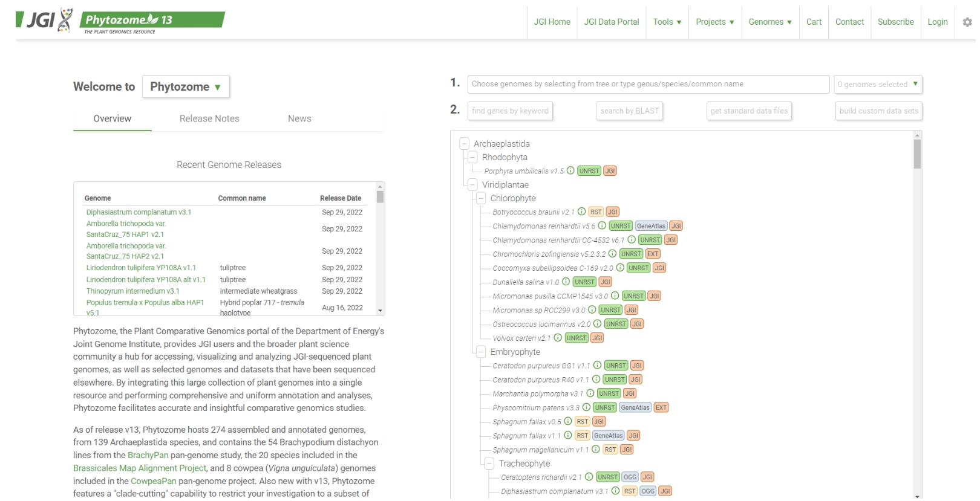Open the Projects menu
The image size is (980, 501).
(715, 22)
